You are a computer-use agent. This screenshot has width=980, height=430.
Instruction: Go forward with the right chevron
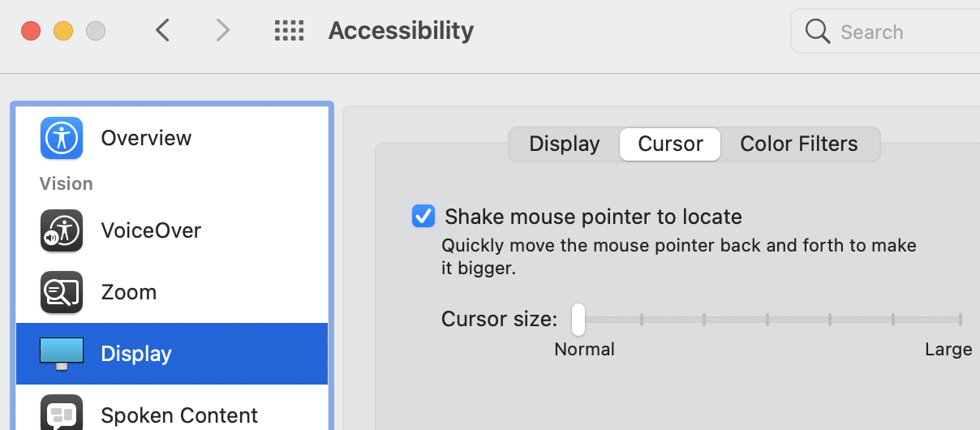pos(222,31)
